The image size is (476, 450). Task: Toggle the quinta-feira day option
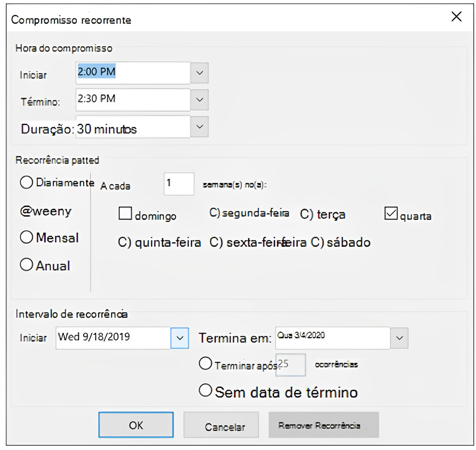click(124, 243)
